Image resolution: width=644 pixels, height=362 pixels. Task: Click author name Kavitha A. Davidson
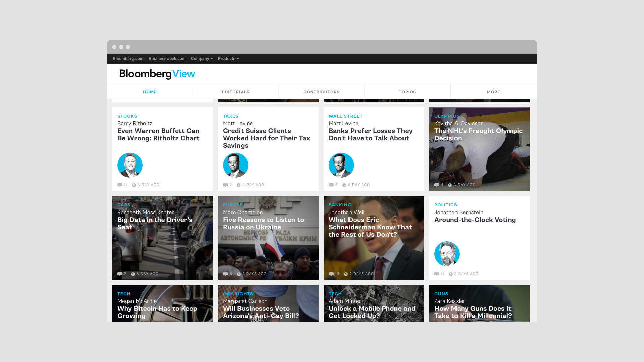coord(459,124)
